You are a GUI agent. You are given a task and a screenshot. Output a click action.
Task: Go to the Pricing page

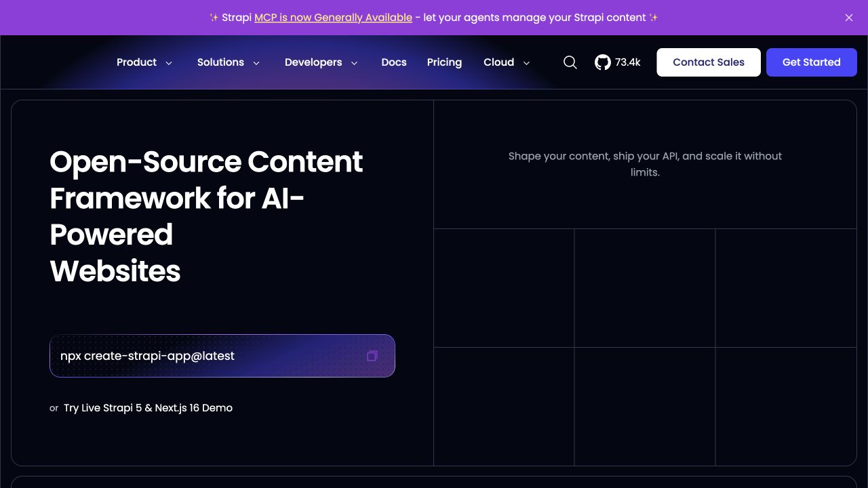point(444,62)
